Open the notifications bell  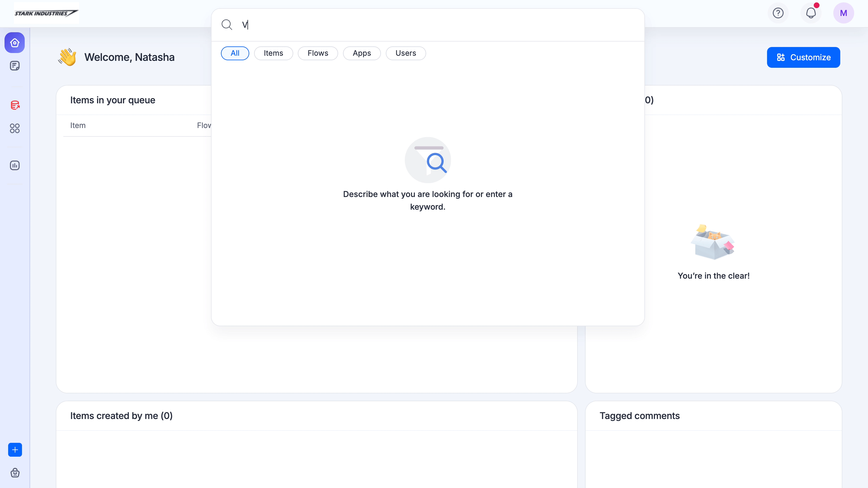pyautogui.click(x=811, y=13)
